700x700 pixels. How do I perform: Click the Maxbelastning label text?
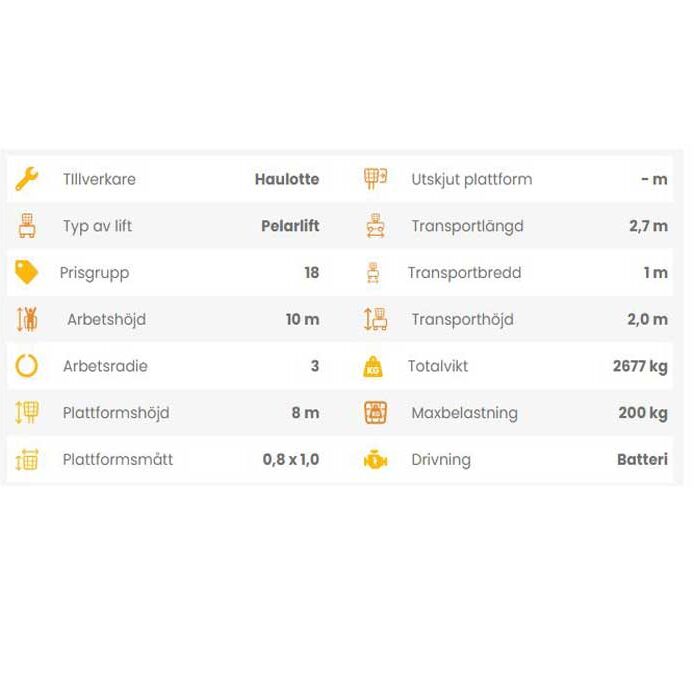(x=464, y=413)
